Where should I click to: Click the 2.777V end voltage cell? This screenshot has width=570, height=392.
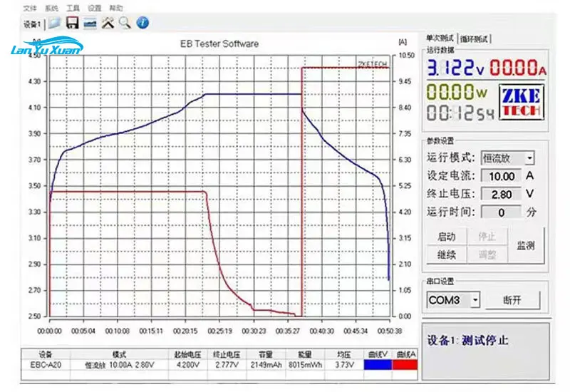tap(227, 365)
